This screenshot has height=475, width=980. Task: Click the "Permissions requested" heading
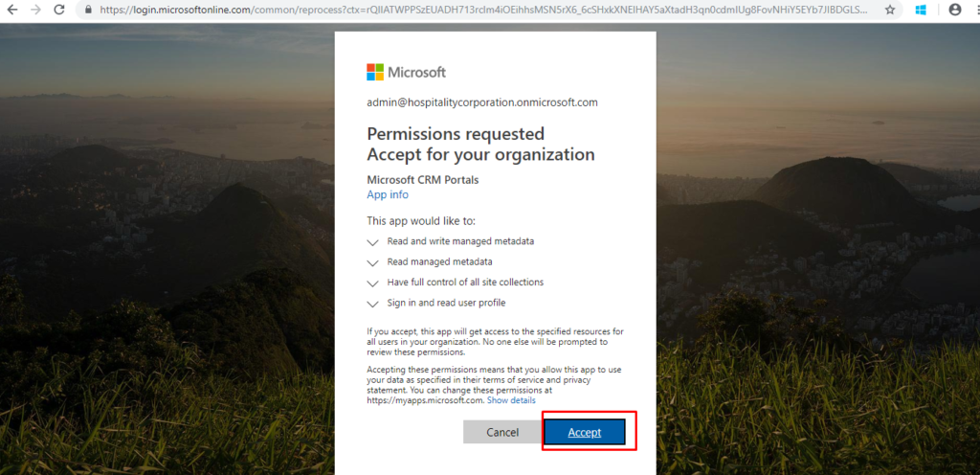[456, 134]
